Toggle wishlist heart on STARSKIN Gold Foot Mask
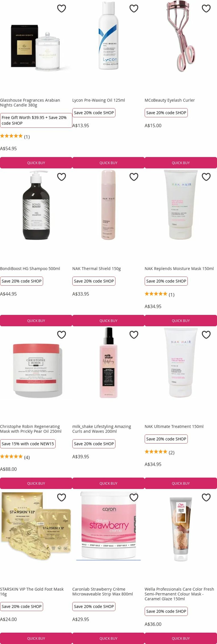 click(x=61, y=497)
